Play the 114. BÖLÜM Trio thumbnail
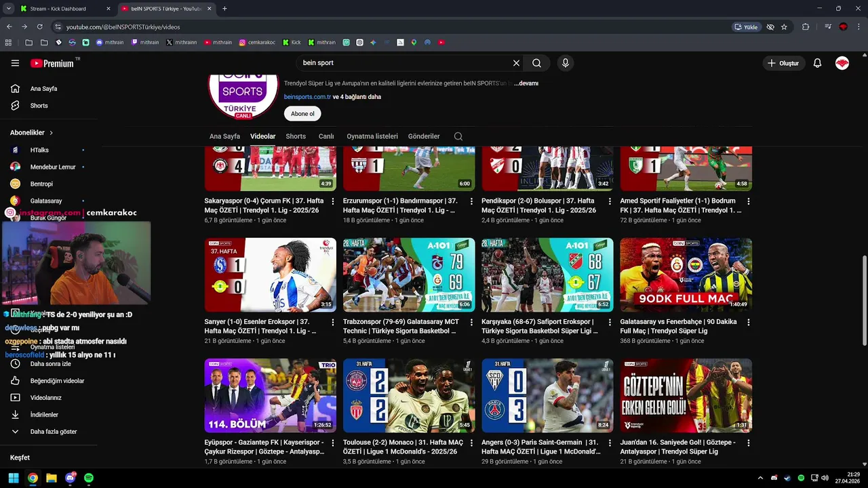The height and width of the screenshot is (488, 868). 270,395
